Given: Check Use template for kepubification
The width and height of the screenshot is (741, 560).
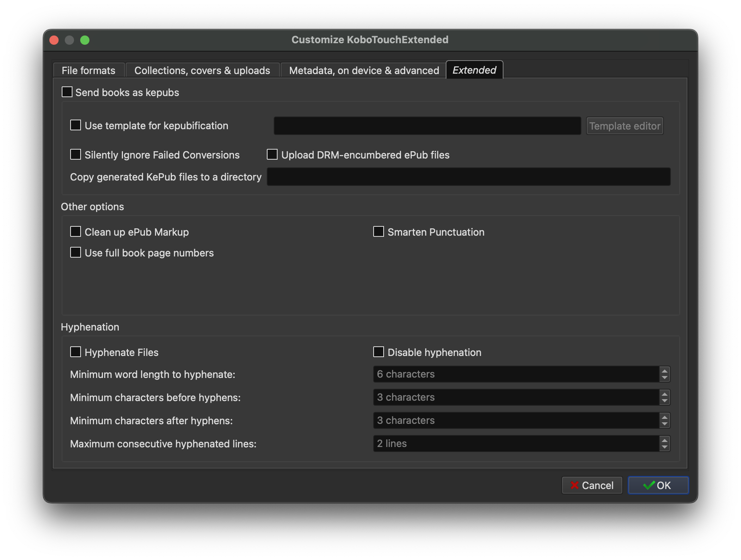Looking at the screenshot, I should click(x=76, y=125).
